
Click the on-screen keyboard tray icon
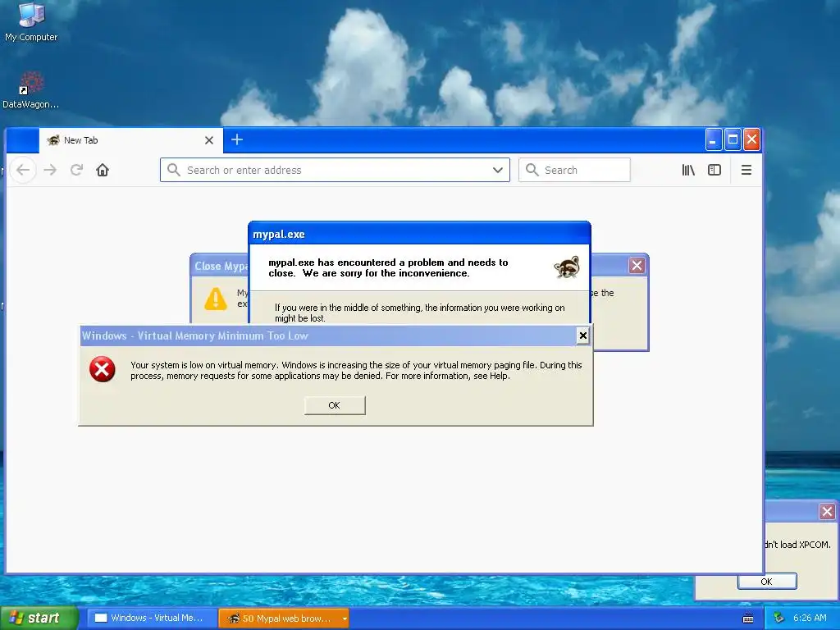pos(748,619)
